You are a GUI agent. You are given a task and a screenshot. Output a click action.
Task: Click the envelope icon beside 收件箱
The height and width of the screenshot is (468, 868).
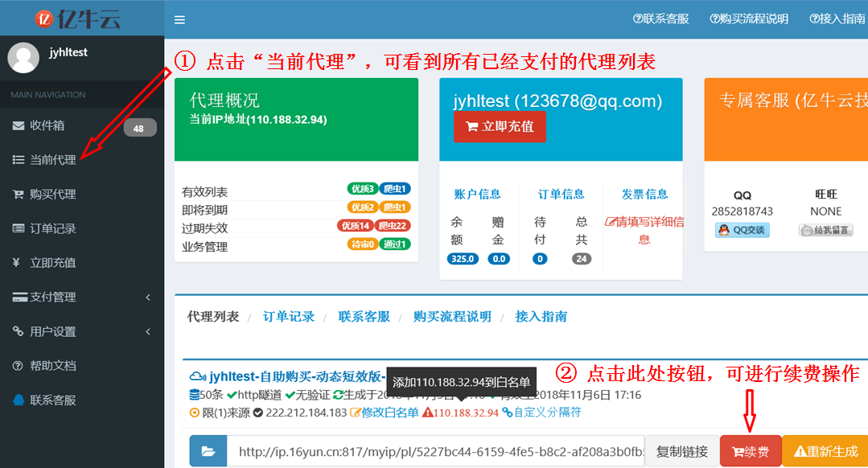19,125
